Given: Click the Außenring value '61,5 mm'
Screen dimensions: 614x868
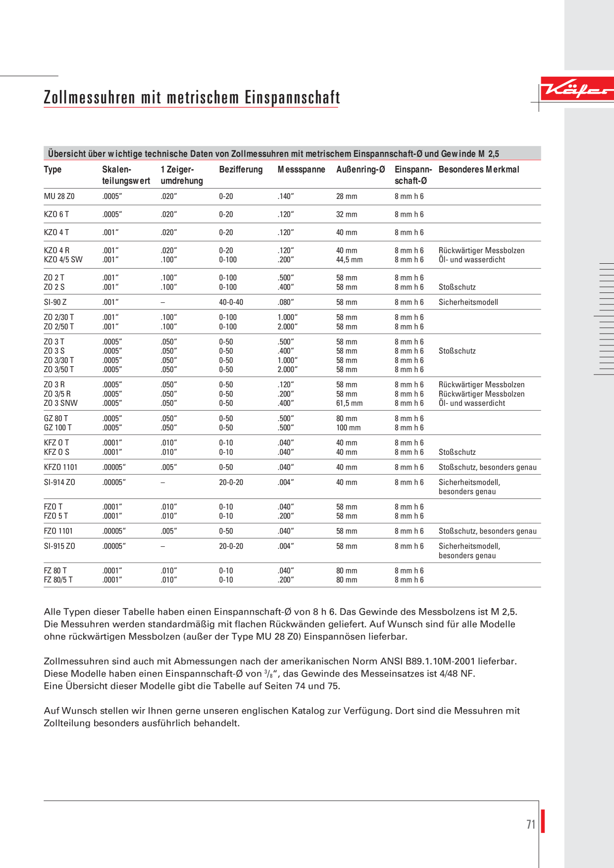Looking at the screenshot, I should pyautogui.click(x=350, y=403).
